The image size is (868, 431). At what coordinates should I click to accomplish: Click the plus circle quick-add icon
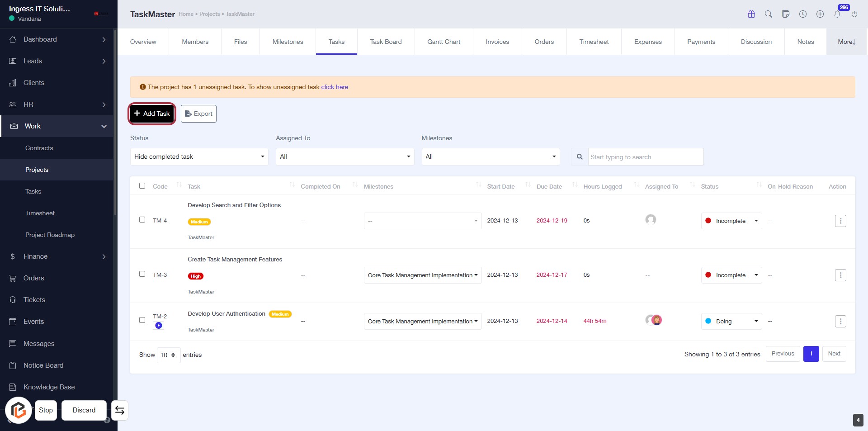[x=820, y=14]
